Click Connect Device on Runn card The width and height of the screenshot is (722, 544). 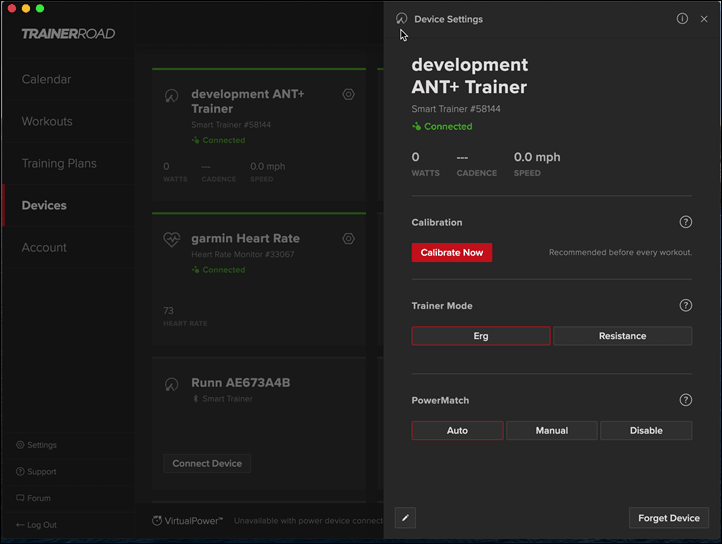tap(207, 463)
